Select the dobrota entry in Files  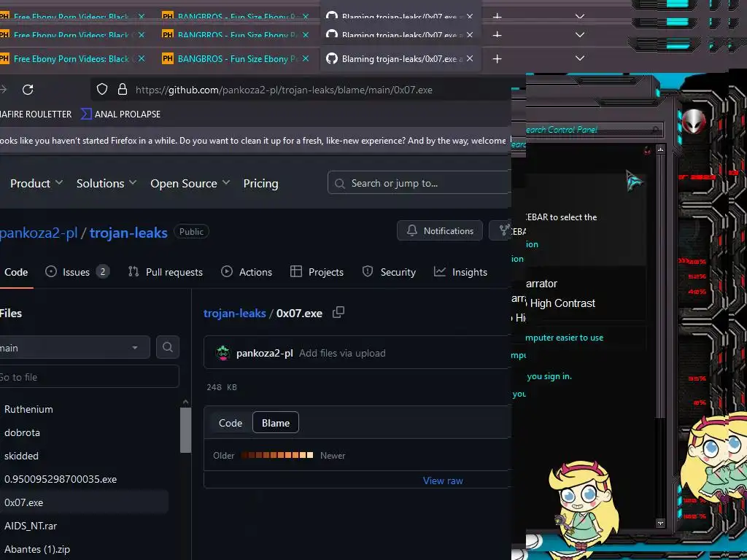22,432
